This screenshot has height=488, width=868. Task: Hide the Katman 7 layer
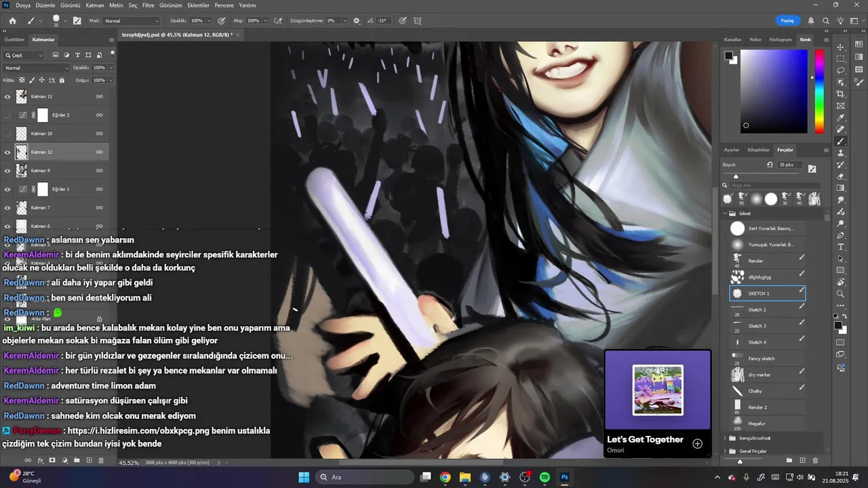click(7, 208)
